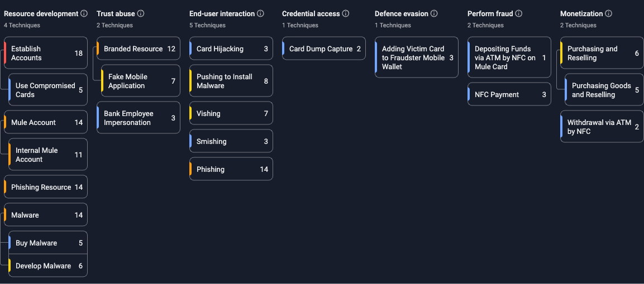Show Defence evasion info tooltip icon
644x284 pixels.
434,13
